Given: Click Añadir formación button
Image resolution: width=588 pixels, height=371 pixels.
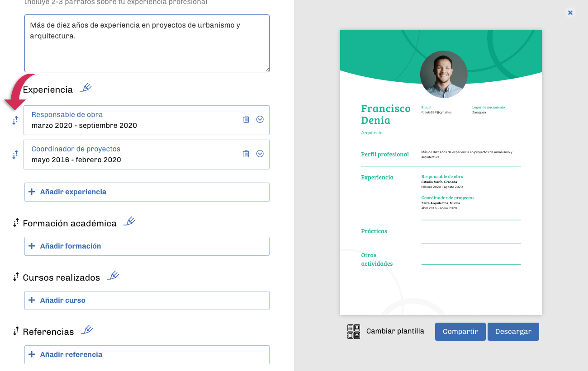Looking at the screenshot, I should (x=147, y=246).
